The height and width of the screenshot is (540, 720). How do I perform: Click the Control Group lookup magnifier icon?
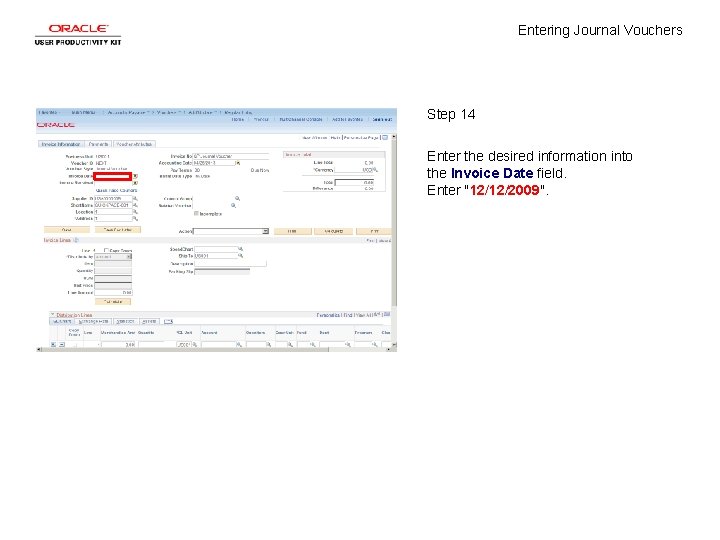pyautogui.click(x=237, y=198)
